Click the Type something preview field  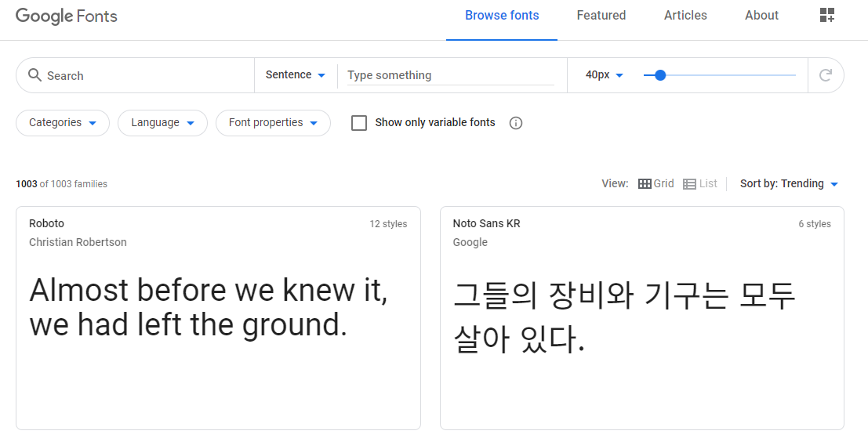(450, 75)
